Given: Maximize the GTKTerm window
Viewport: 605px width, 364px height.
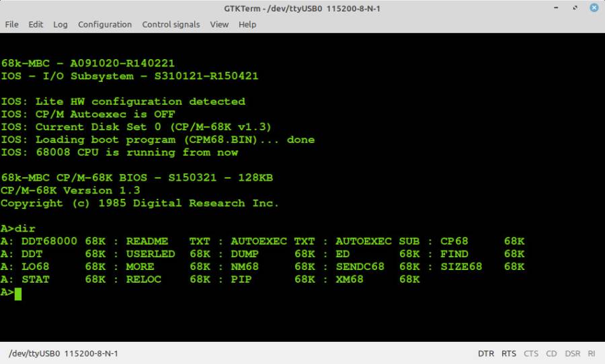Looking at the screenshot, I should (576, 8).
